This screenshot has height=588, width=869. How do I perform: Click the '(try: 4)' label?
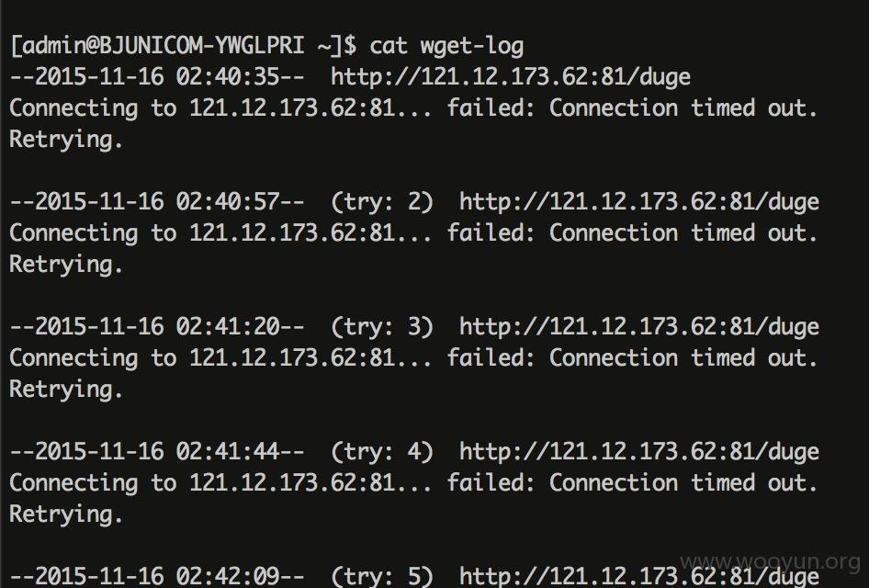tap(382, 452)
